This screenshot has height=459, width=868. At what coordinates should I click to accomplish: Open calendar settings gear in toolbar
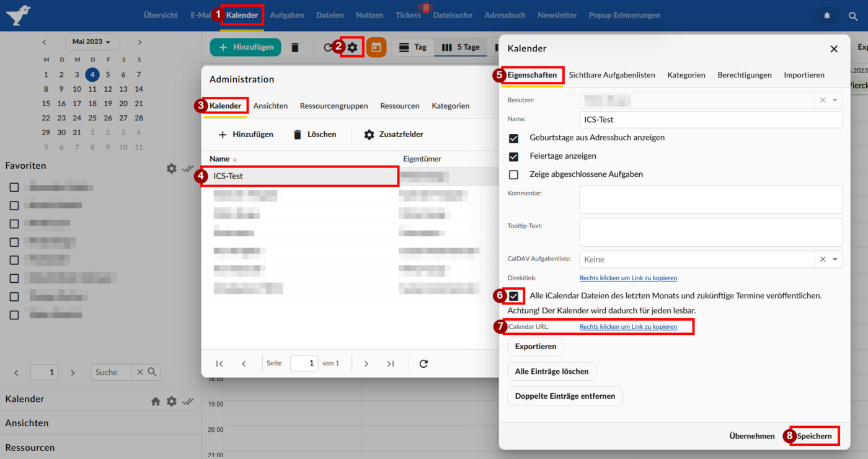352,47
